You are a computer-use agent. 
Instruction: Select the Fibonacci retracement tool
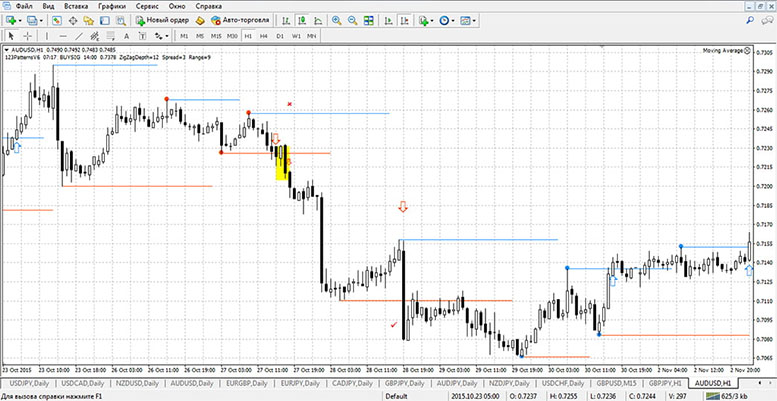pos(110,36)
